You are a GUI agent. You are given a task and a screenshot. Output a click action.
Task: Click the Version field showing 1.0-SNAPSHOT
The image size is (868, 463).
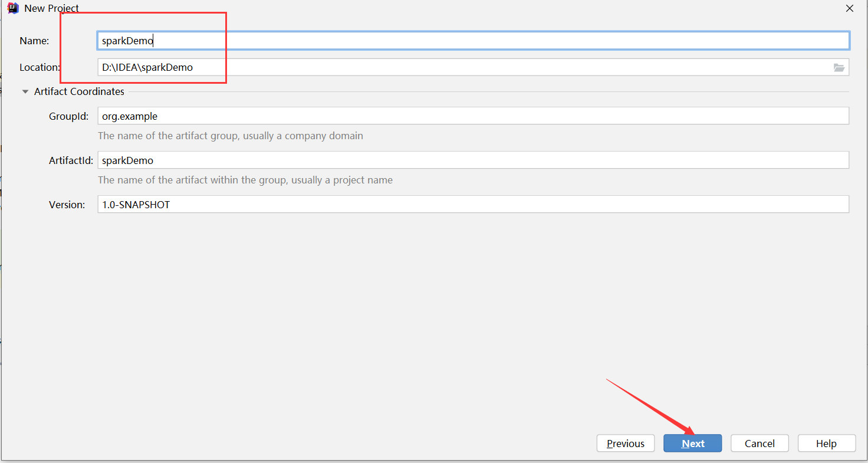pyautogui.click(x=474, y=205)
